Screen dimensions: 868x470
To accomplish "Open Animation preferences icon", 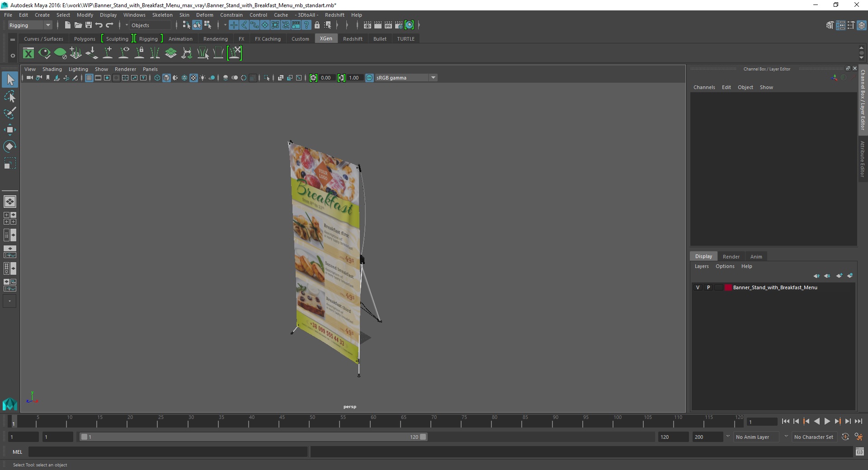I will click(x=859, y=437).
